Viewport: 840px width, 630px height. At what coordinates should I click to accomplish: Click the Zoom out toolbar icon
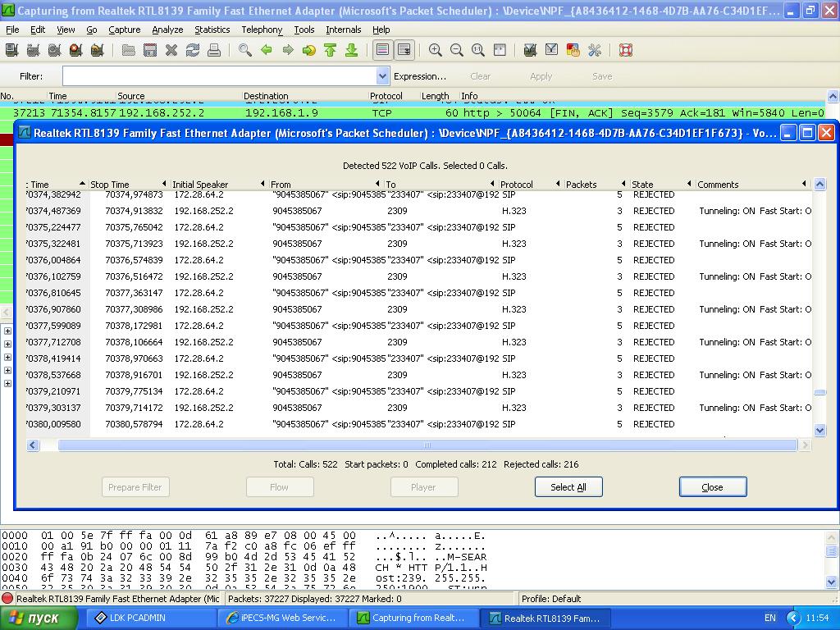pos(457,51)
